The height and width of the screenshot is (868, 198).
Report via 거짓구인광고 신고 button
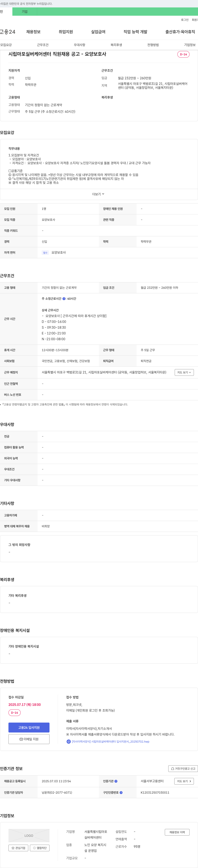click(183, 769)
